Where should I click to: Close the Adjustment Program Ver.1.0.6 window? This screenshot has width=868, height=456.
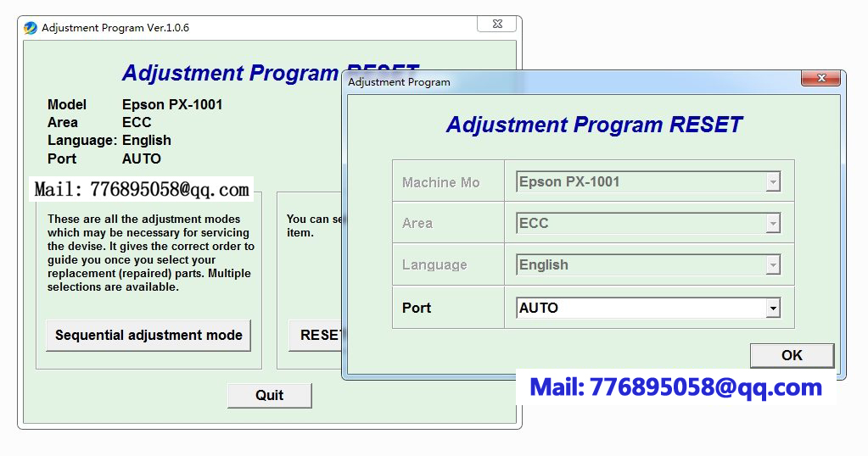click(x=497, y=24)
